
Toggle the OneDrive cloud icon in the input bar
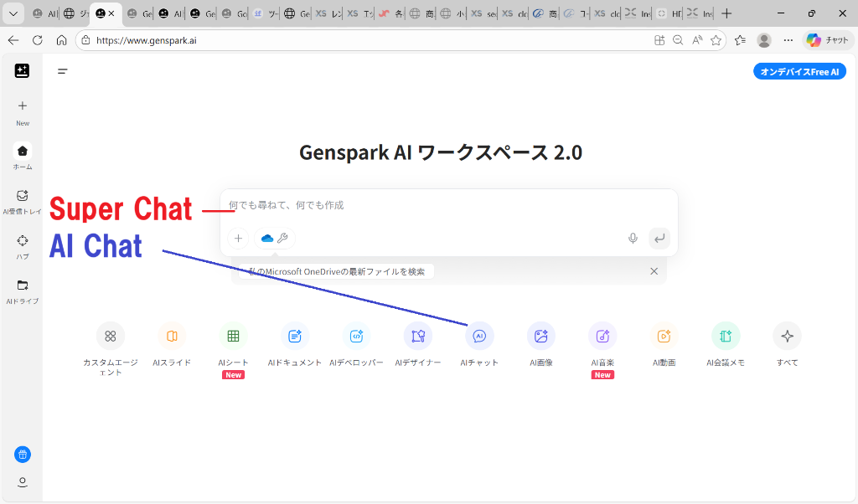point(266,239)
